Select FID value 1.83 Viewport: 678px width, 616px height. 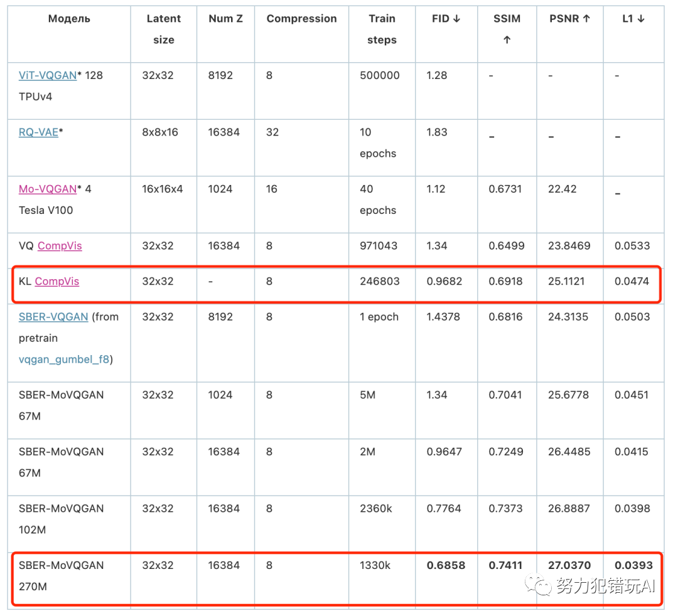437,132
